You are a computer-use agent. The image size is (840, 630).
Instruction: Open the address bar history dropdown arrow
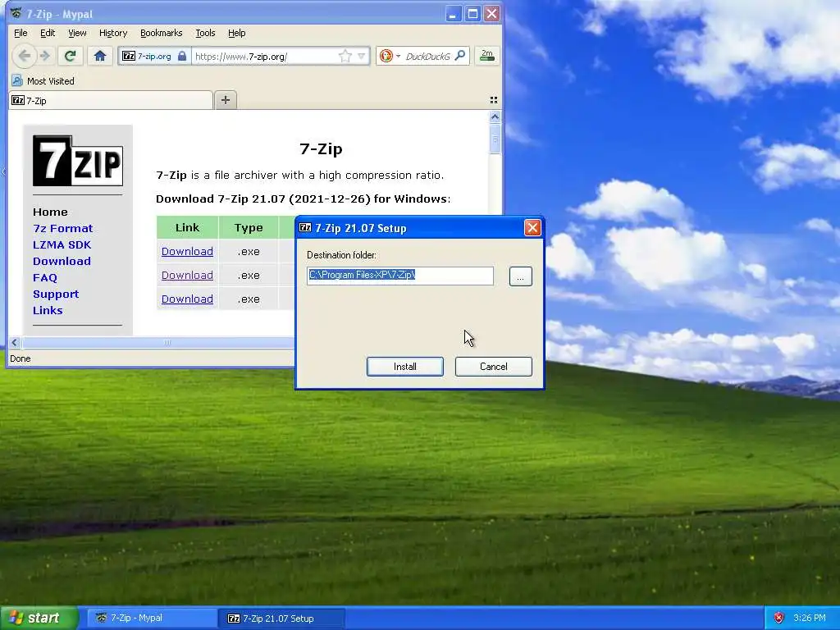[x=362, y=57]
